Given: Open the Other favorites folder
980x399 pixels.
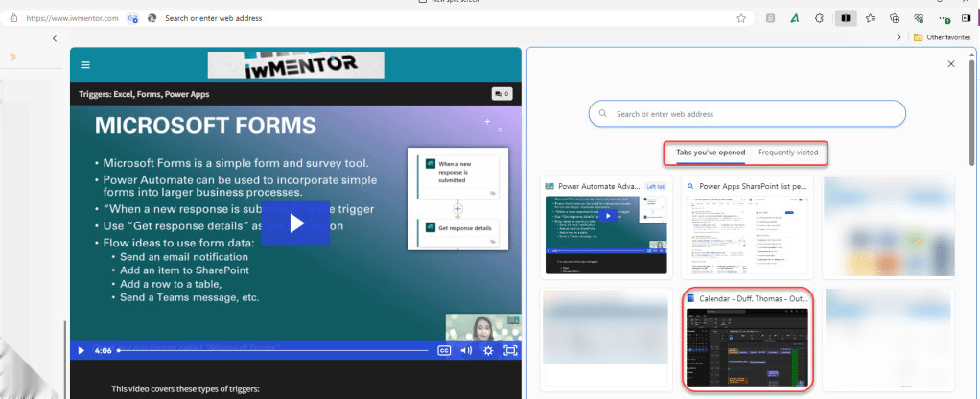Looking at the screenshot, I should 942,37.
